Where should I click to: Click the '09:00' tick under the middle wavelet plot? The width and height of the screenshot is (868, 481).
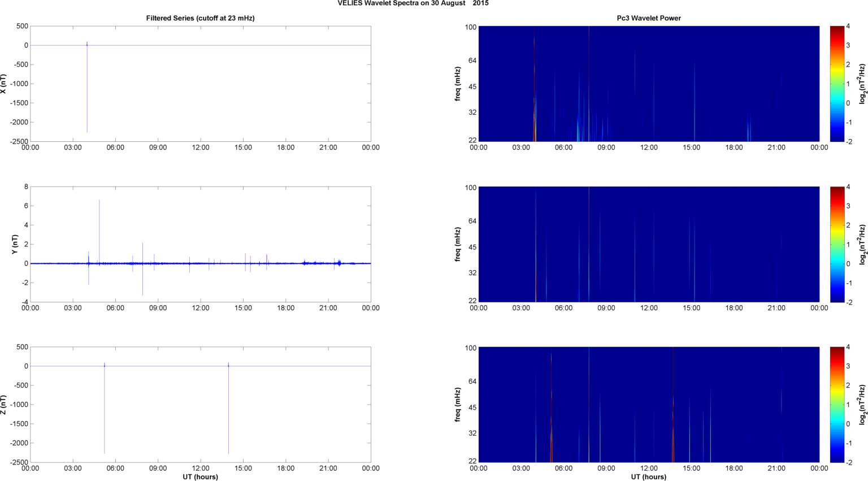point(606,308)
